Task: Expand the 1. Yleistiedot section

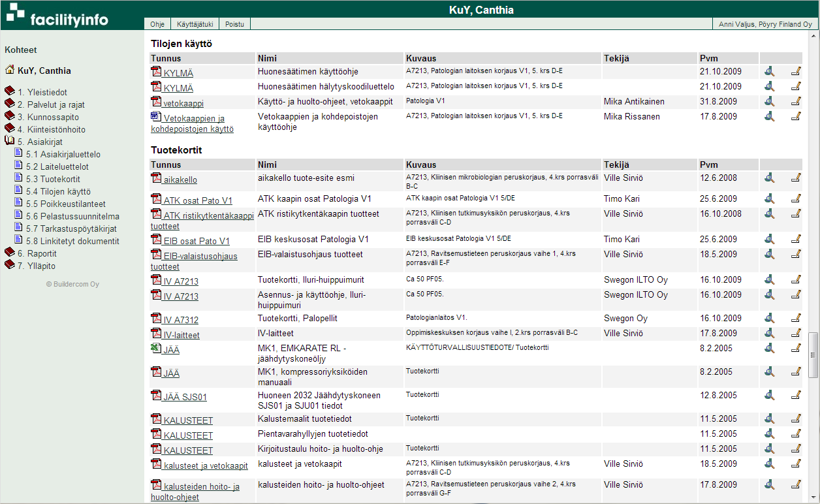Action: point(10,92)
